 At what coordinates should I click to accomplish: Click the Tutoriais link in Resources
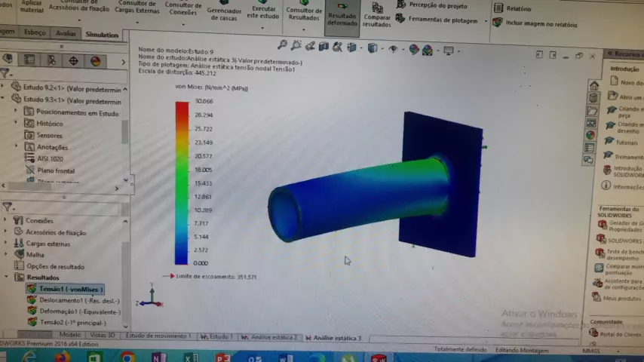(626, 143)
